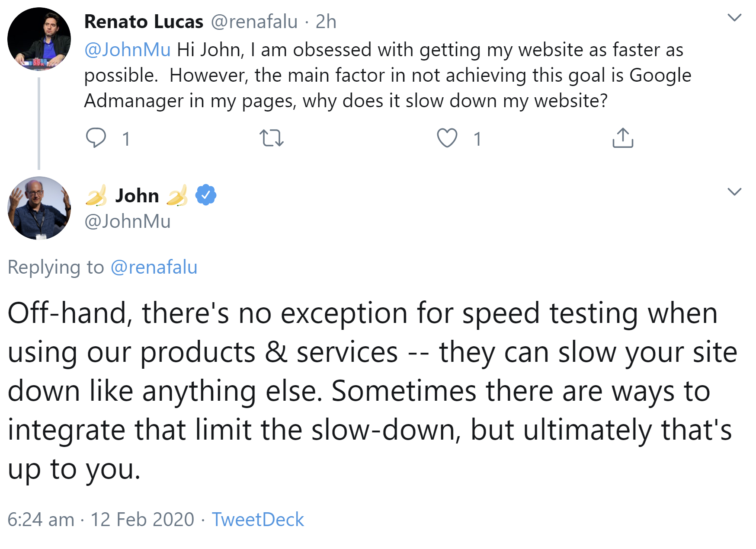756x549 pixels.
Task: Click the banana emoji before John's name
Action: point(96,195)
